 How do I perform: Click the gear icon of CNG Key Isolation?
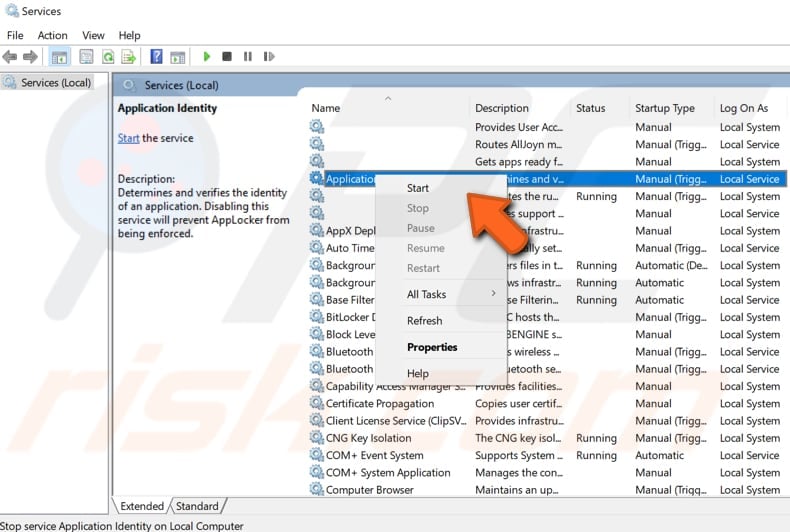pos(316,437)
